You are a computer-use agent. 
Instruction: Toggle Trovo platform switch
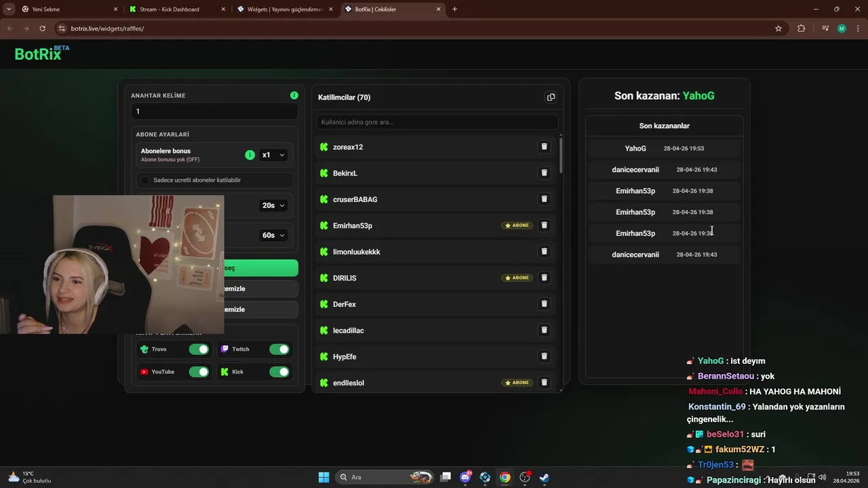(199, 349)
